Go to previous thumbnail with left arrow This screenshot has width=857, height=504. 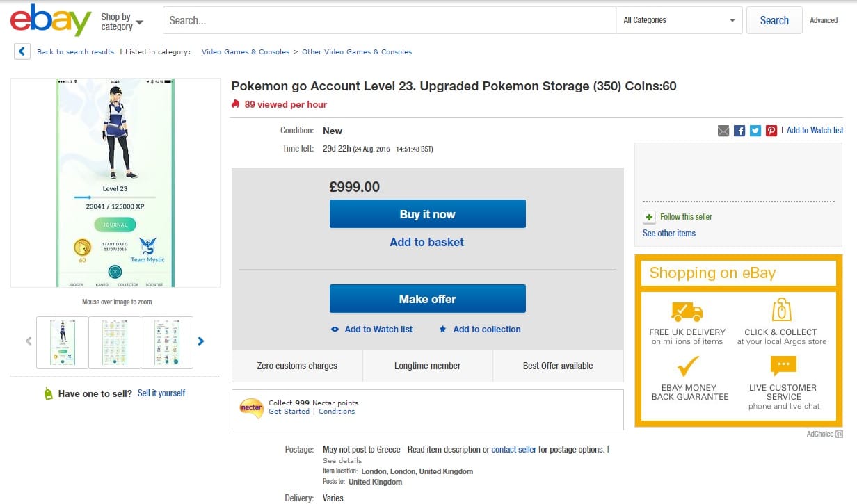pyautogui.click(x=29, y=341)
